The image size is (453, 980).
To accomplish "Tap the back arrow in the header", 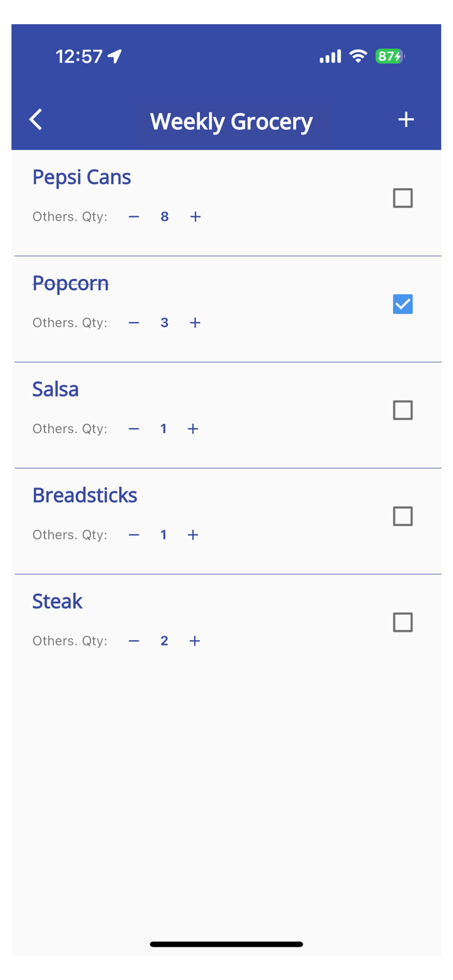I will pos(36,120).
